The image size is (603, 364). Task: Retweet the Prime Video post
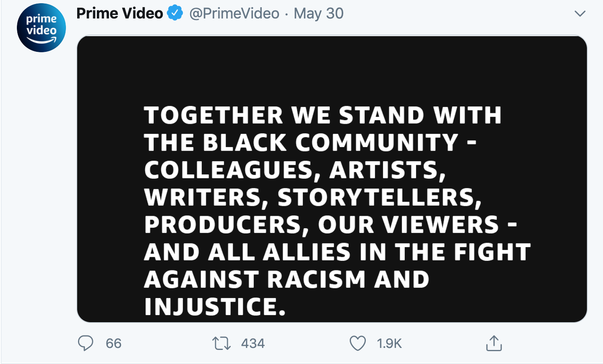coord(221,344)
